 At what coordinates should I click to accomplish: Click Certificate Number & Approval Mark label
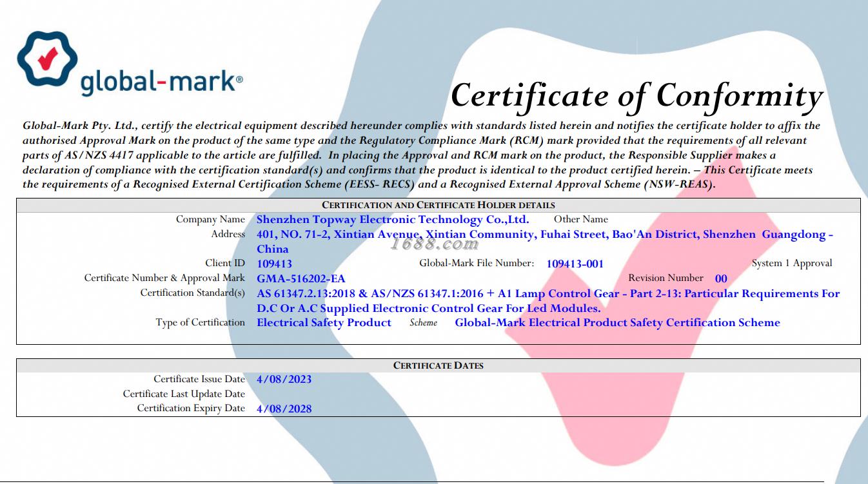click(164, 278)
